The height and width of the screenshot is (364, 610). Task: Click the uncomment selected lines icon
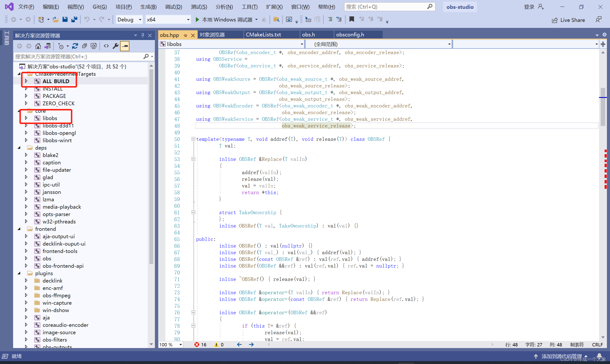click(339, 20)
